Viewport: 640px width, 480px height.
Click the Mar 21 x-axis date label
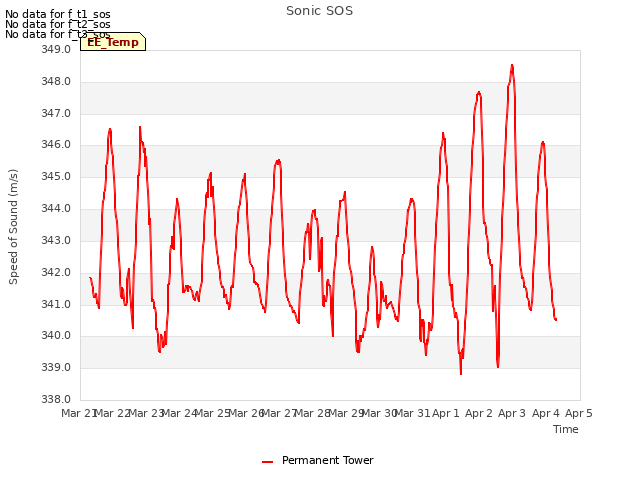tap(79, 413)
